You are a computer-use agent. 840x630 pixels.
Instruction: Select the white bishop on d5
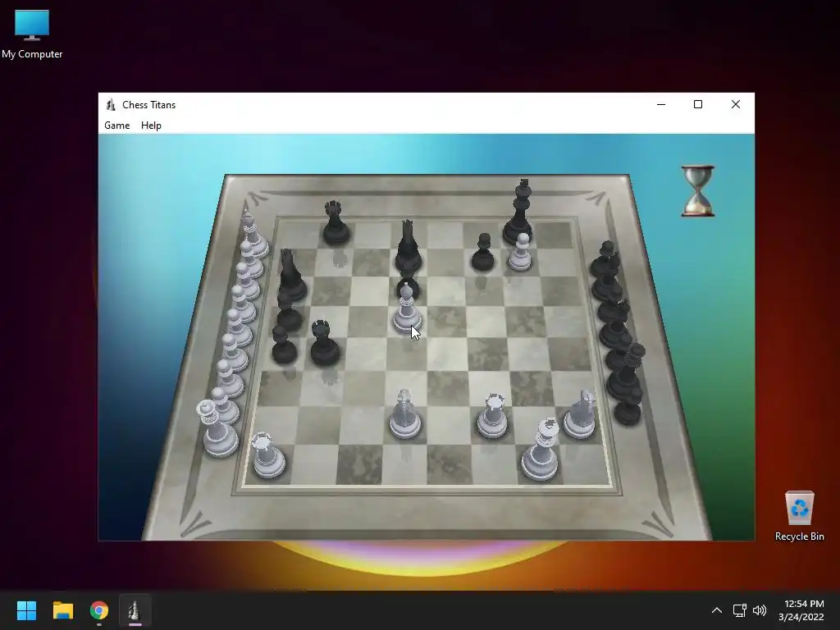407,308
